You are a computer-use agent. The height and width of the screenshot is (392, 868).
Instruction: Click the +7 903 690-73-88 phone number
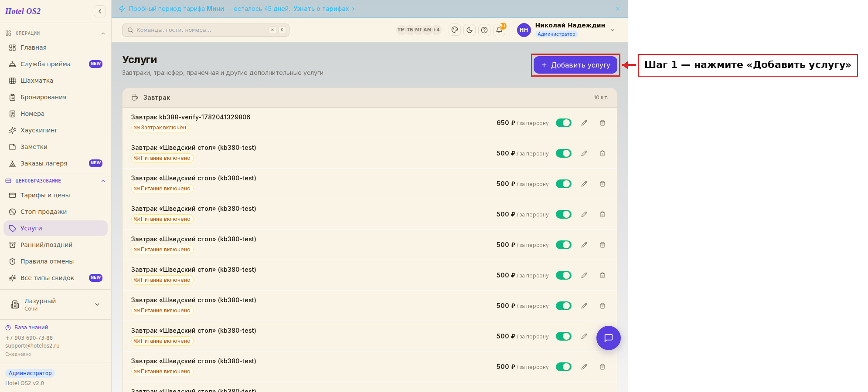(29, 338)
